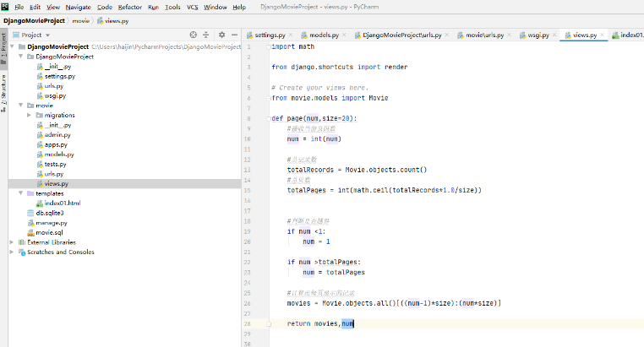Image resolution: width=644 pixels, height=347 pixels.
Task: Open the File menu
Action: 19,7
